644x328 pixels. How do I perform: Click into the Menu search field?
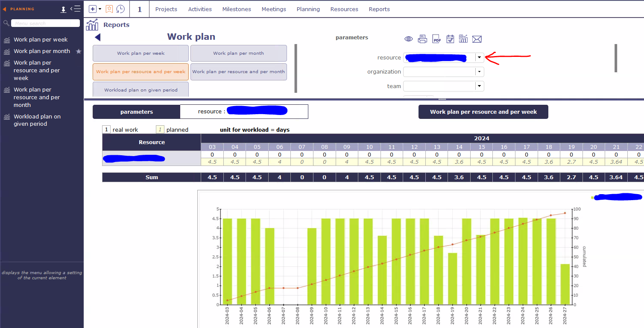45,24
